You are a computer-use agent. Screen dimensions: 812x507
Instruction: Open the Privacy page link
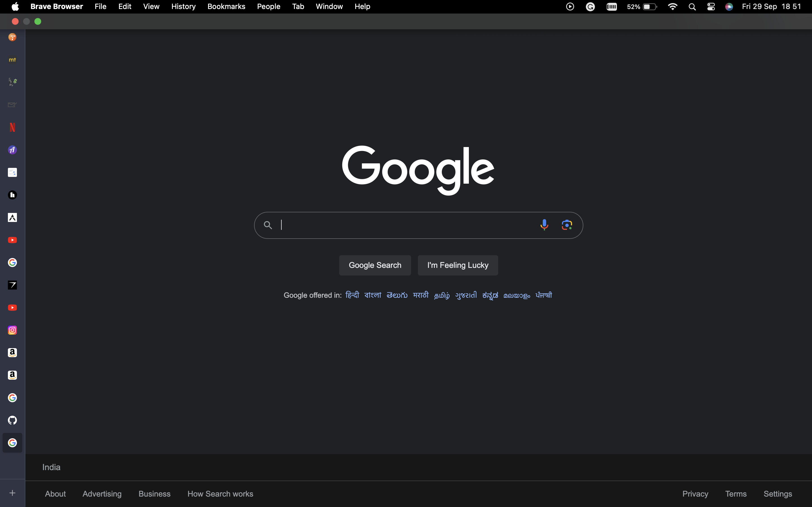695,493
